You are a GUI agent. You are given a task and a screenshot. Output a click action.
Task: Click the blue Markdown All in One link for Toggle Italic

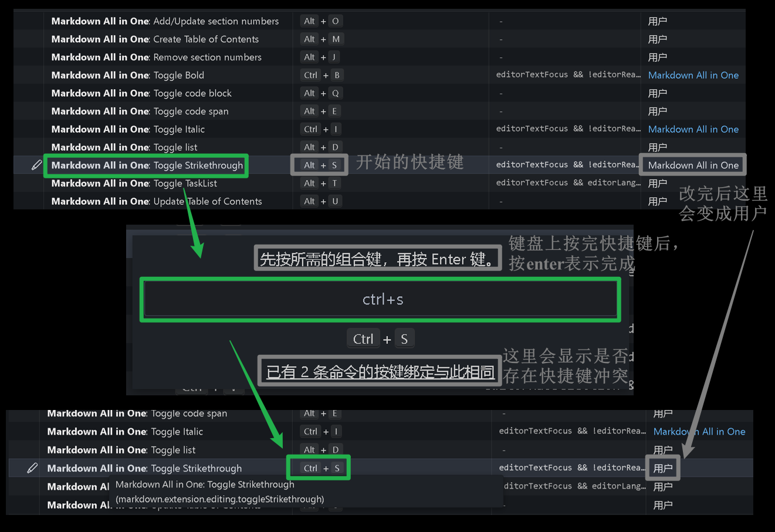click(693, 129)
